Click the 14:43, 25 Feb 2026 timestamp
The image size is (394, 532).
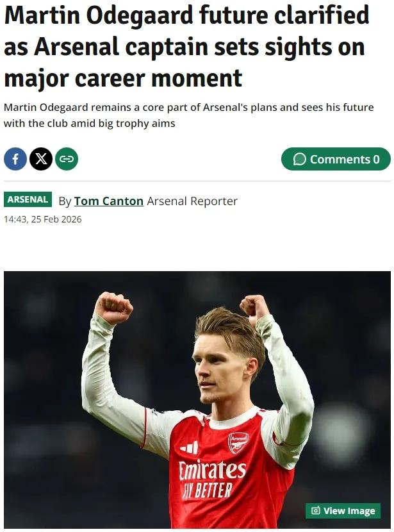click(43, 220)
